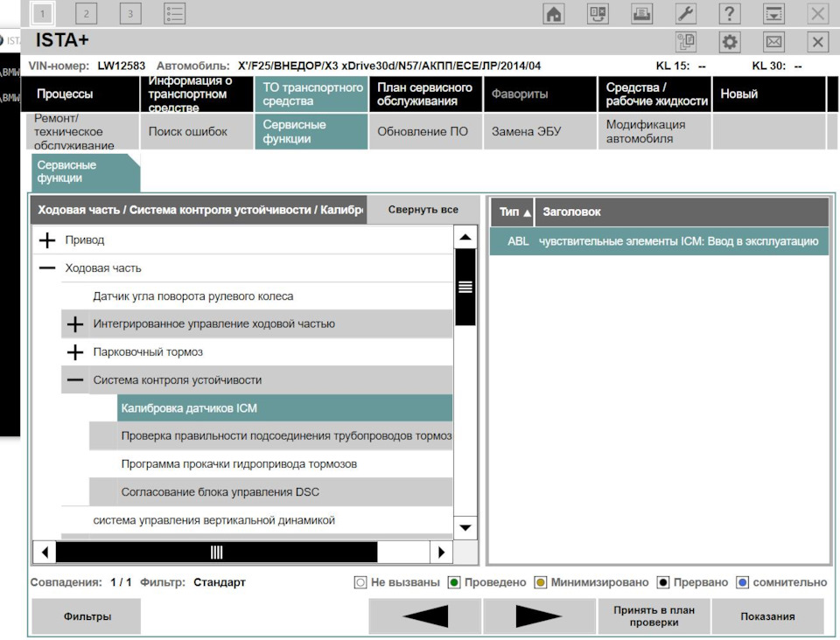Click the document copy icon below top bar
This screenshot has width=840, height=640.
686,42
